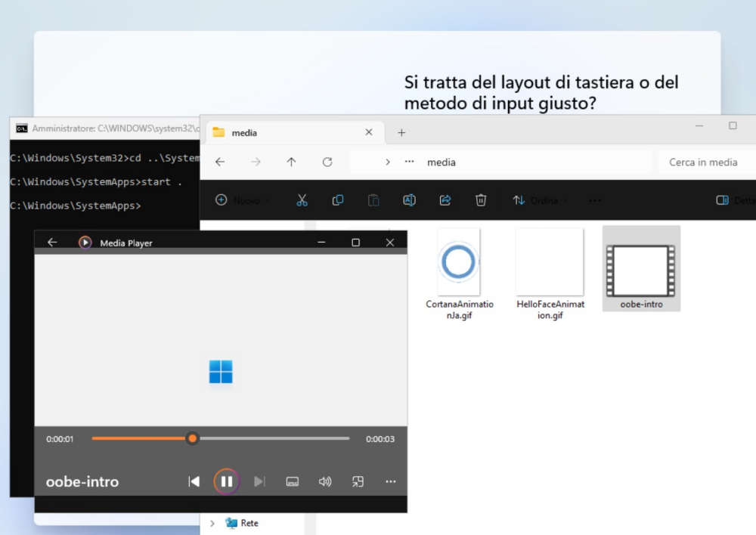Click the Copy icon in Explorer toolbar
756x535 pixels.
337,200
